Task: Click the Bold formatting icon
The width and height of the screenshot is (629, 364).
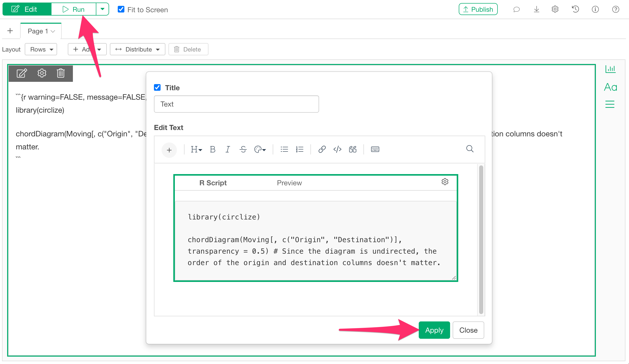Action: (213, 149)
